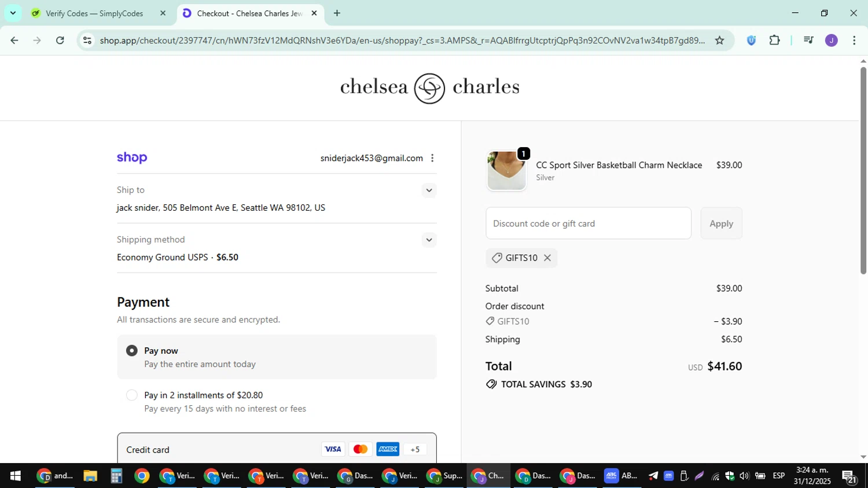
Task: Open the account options three-dot menu
Action: pyautogui.click(x=432, y=158)
